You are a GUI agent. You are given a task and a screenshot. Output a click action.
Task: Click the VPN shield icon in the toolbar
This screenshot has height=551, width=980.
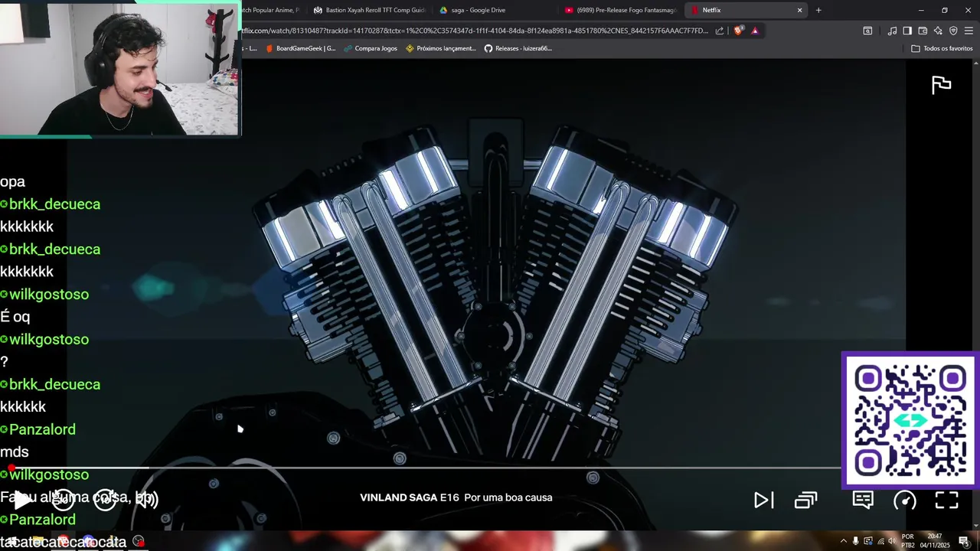(953, 31)
